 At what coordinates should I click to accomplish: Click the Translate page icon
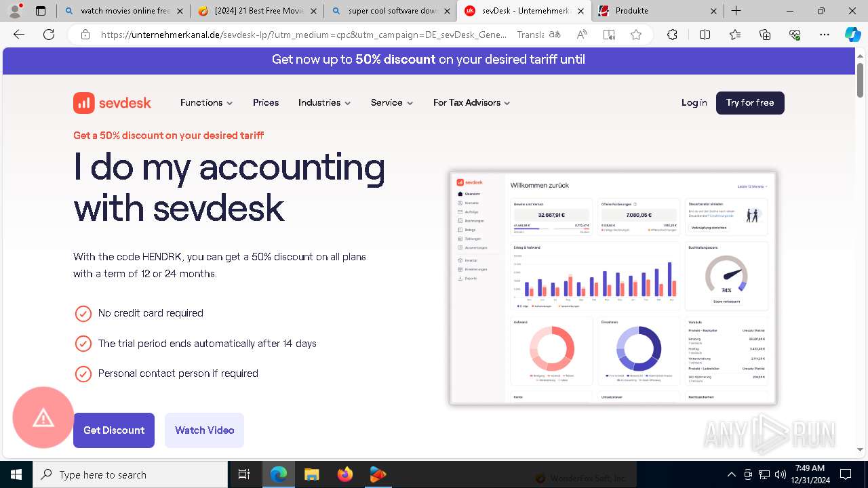click(555, 35)
